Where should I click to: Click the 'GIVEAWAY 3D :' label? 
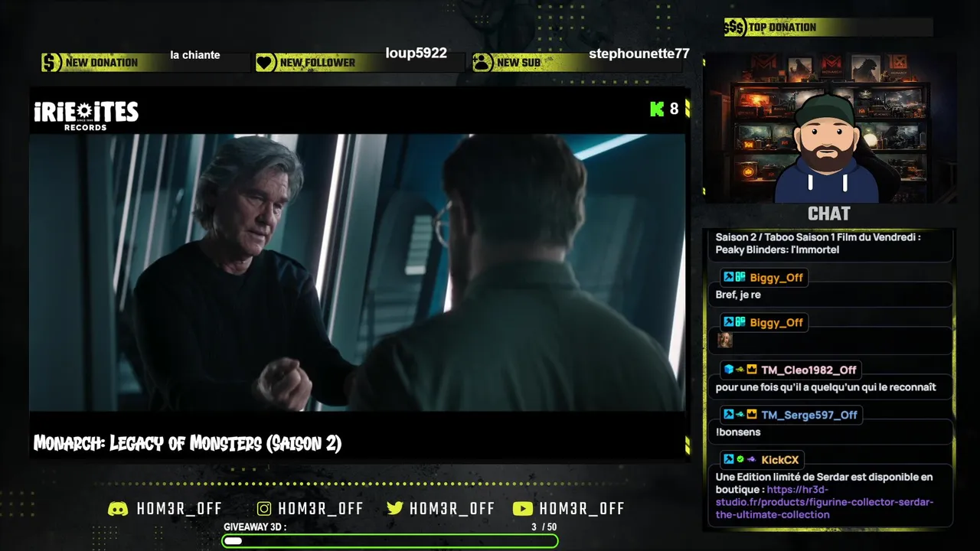[255, 527]
